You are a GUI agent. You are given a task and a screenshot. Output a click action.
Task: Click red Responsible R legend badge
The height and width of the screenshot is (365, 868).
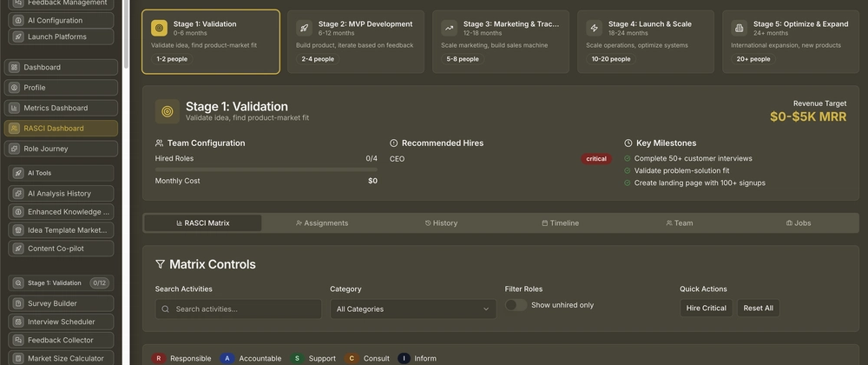click(x=158, y=359)
